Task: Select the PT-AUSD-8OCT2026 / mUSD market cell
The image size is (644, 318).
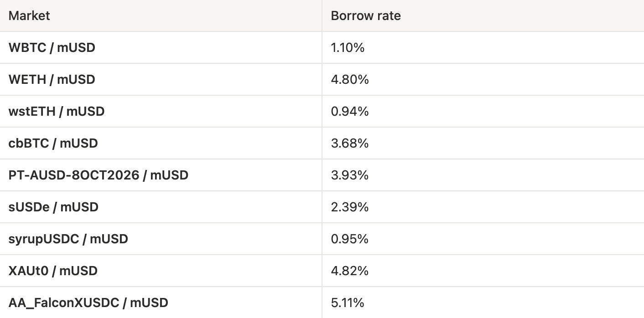Action: 161,175
